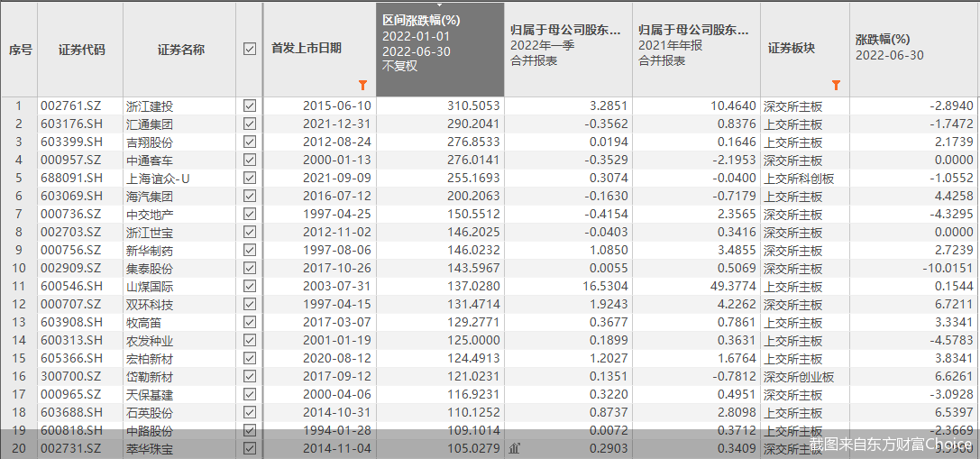Toggle checkbox for 上海谊众-U row
This screenshot has width=980, height=459.
pyautogui.click(x=250, y=178)
